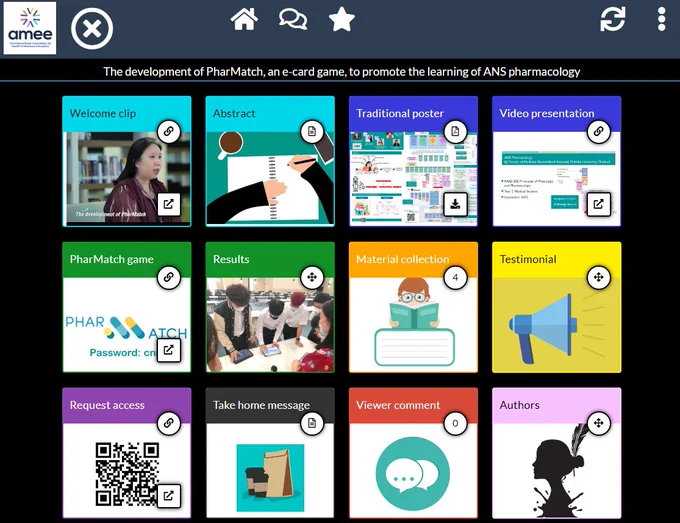The width and height of the screenshot is (680, 523).
Task: Click expand arrows icon on Authors card
Action: 598,422
